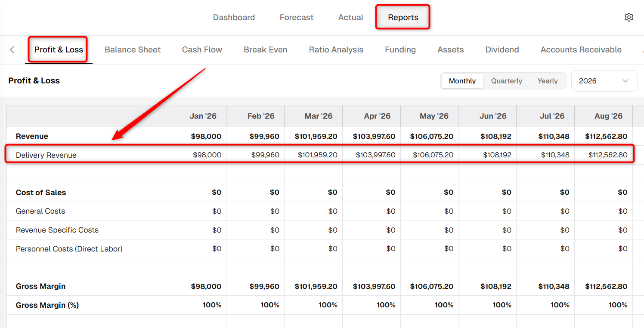
Task: Click the Personnel Costs (Direct Labor) row
Action: pyautogui.click(x=319, y=249)
